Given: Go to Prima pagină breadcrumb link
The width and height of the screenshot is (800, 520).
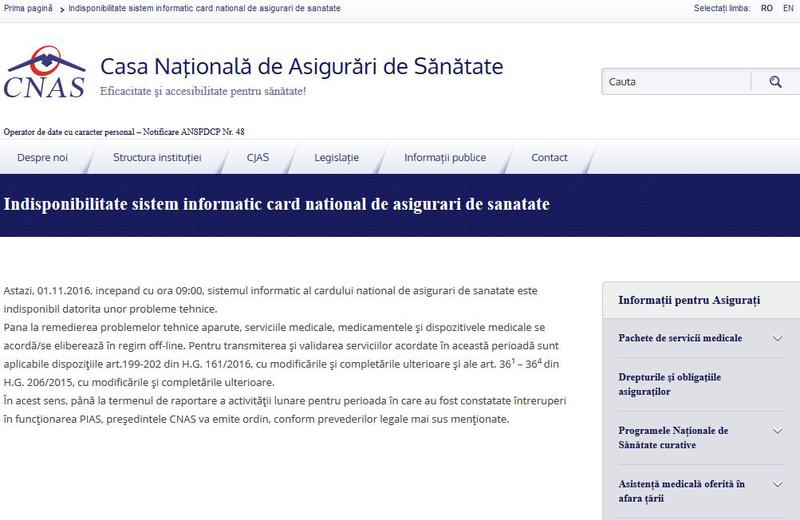Looking at the screenshot, I should 28,8.
